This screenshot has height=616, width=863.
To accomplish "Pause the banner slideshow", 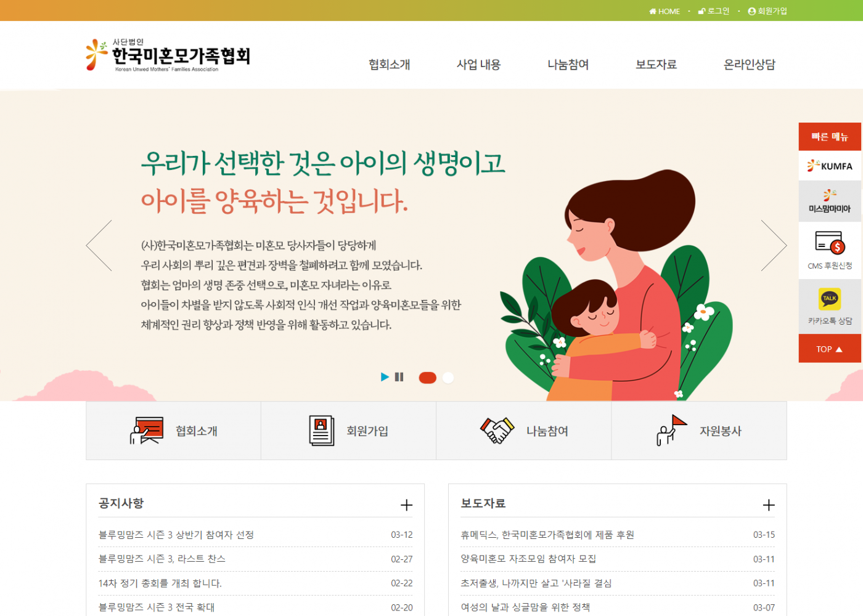I will tap(399, 377).
